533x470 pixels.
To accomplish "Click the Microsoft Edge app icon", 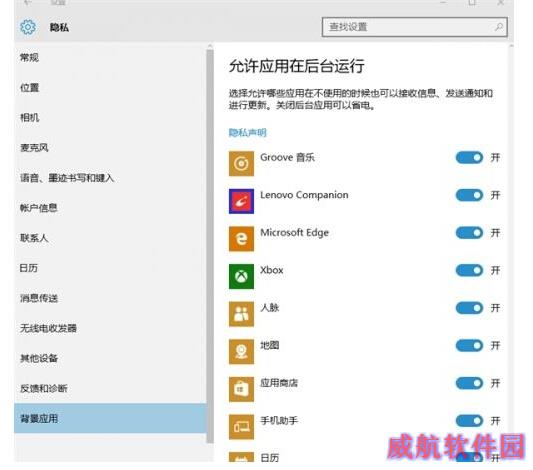I will coord(241,239).
